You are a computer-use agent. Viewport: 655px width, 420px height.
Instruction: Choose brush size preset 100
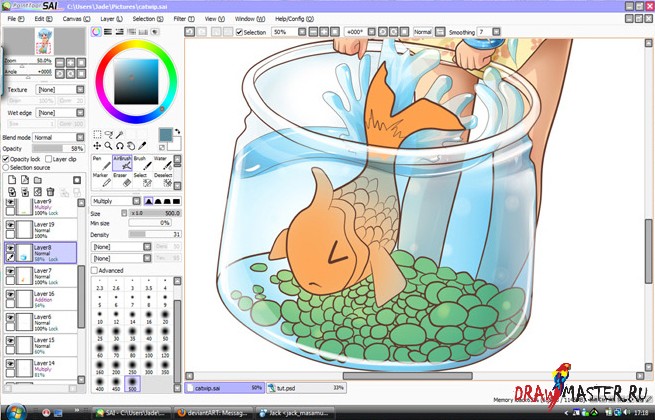pyautogui.click(x=149, y=350)
